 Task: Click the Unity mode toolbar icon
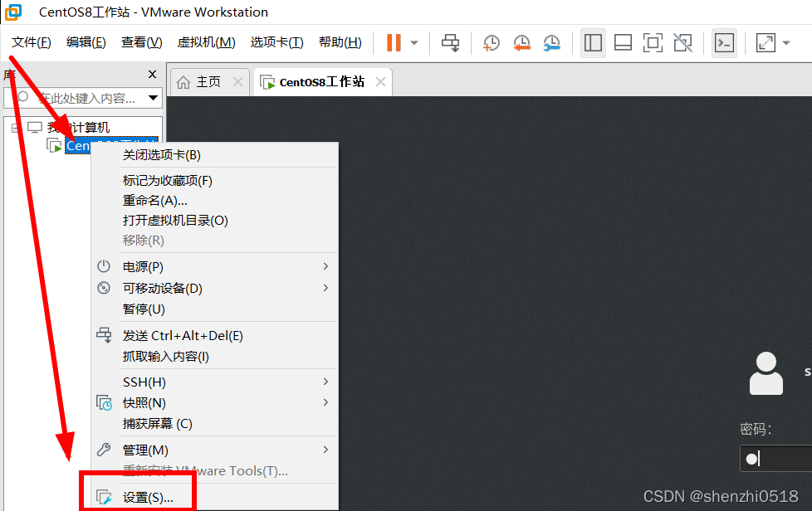(x=683, y=42)
